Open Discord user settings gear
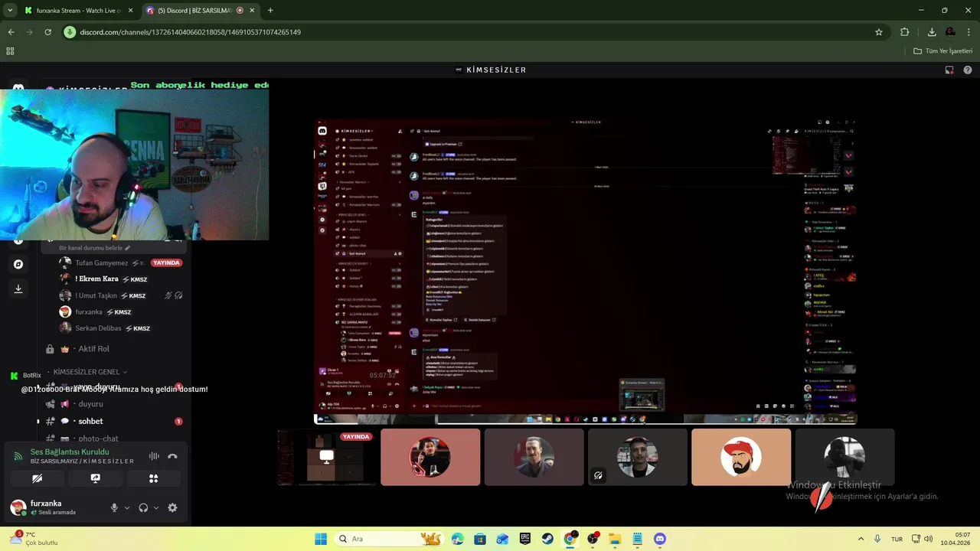 172,507
